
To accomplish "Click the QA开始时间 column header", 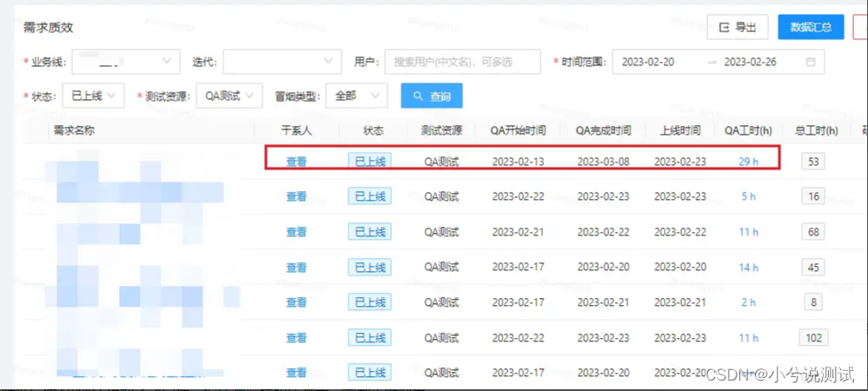I will (518, 130).
